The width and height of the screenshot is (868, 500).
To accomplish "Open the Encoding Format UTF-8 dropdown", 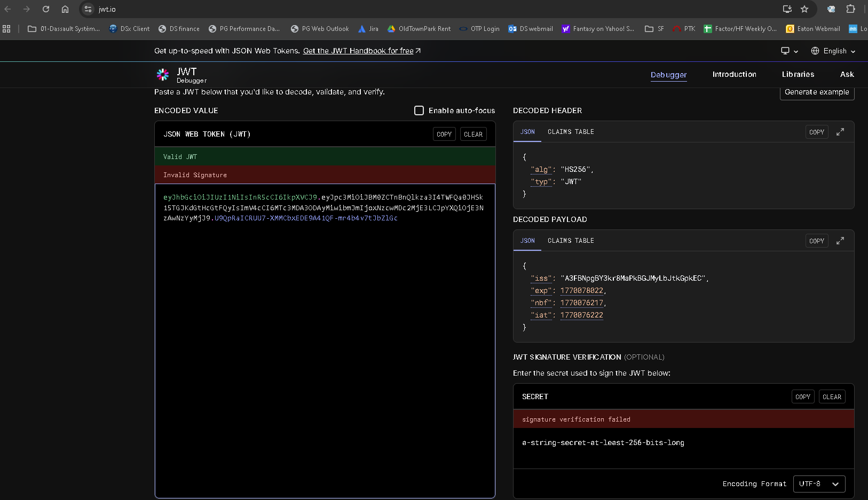I will coord(819,484).
